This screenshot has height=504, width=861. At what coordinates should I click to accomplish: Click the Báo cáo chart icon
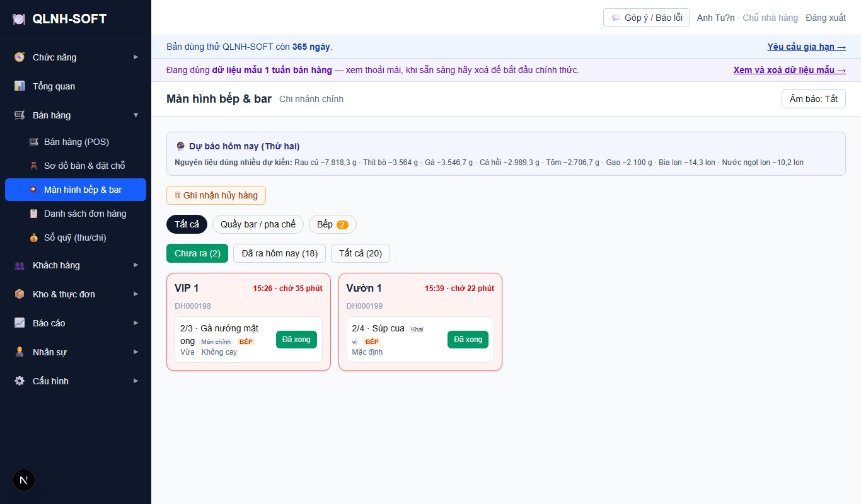click(x=20, y=323)
